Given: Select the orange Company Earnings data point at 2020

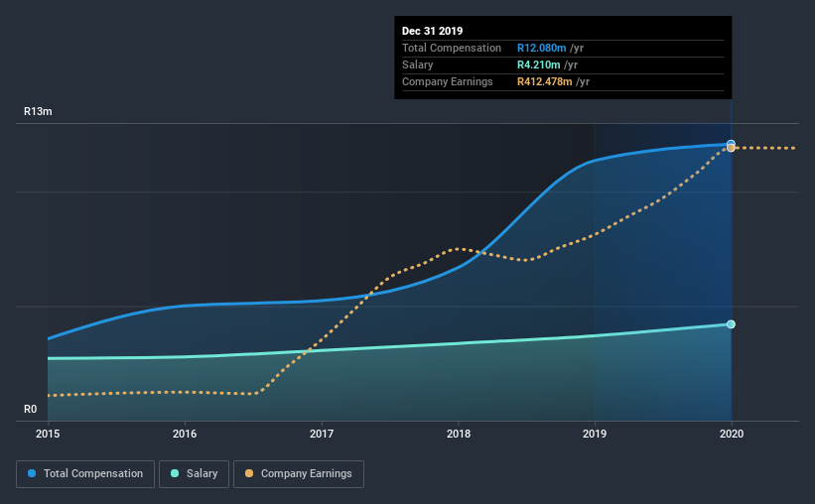Looking at the screenshot, I should (731, 149).
